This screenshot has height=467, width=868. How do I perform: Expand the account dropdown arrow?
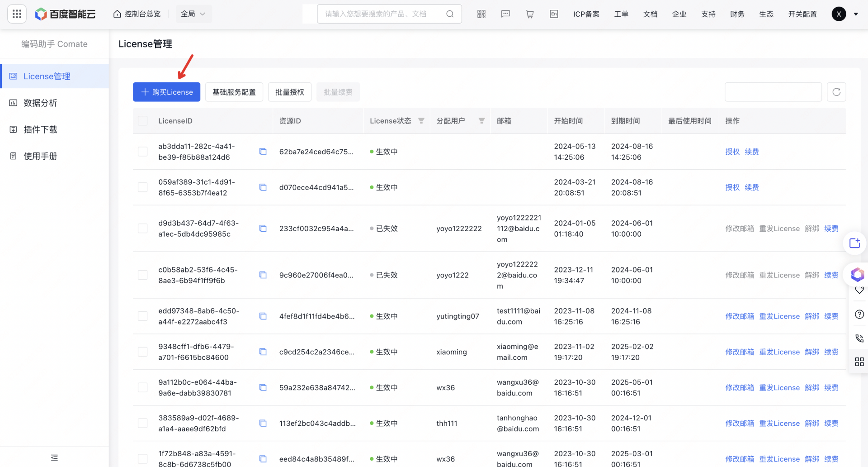point(856,14)
